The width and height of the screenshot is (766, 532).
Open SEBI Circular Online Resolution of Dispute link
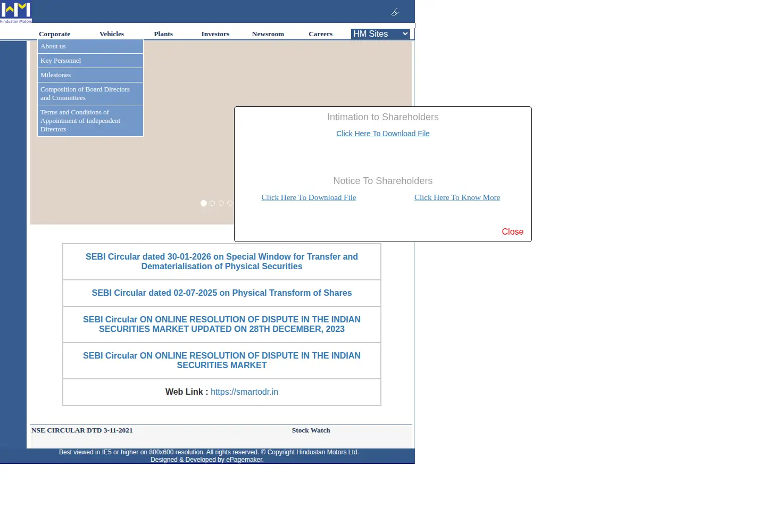[222, 361]
